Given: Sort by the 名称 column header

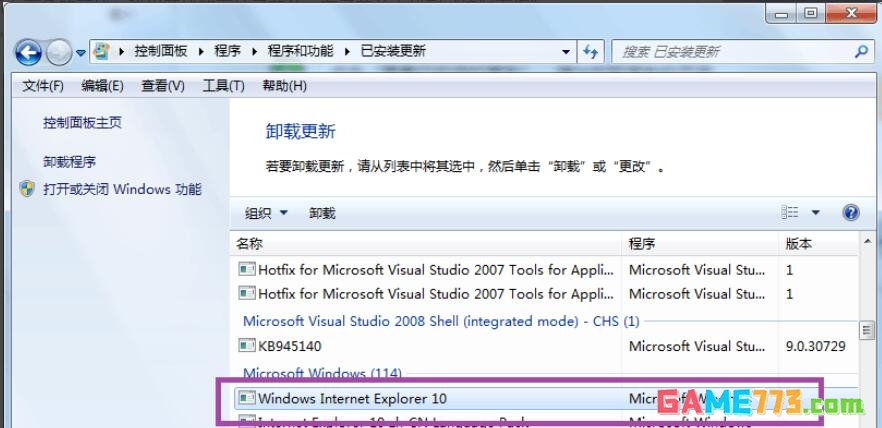Looking at the screenshot, I should 426,244.
